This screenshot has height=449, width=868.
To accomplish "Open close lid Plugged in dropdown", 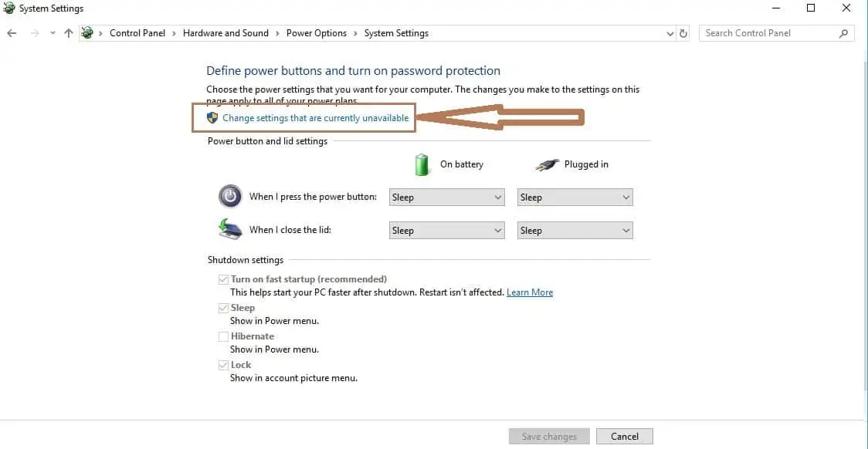I will (575, 231).
